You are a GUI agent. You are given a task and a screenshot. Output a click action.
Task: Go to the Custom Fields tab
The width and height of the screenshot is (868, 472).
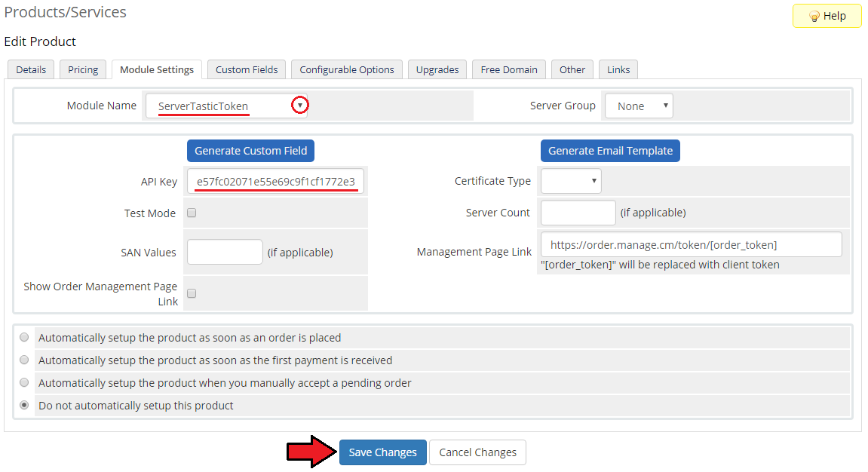coord(247,69)
